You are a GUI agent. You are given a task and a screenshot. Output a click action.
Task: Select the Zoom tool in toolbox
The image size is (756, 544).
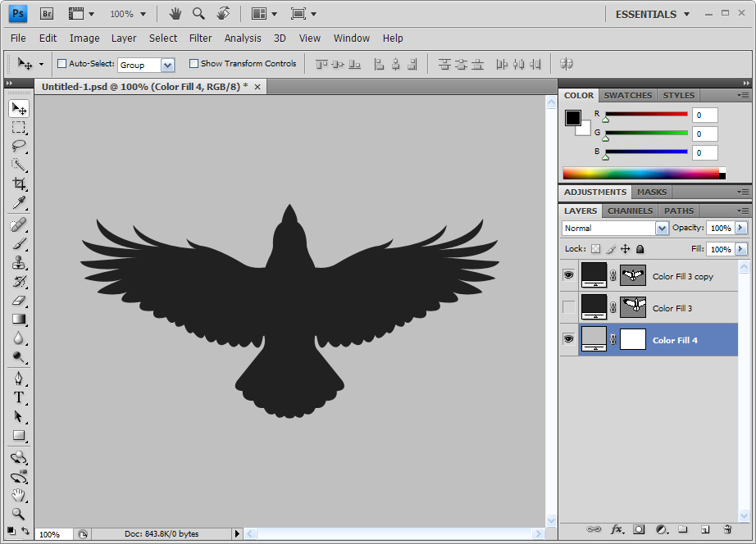(x=19, y=514)
